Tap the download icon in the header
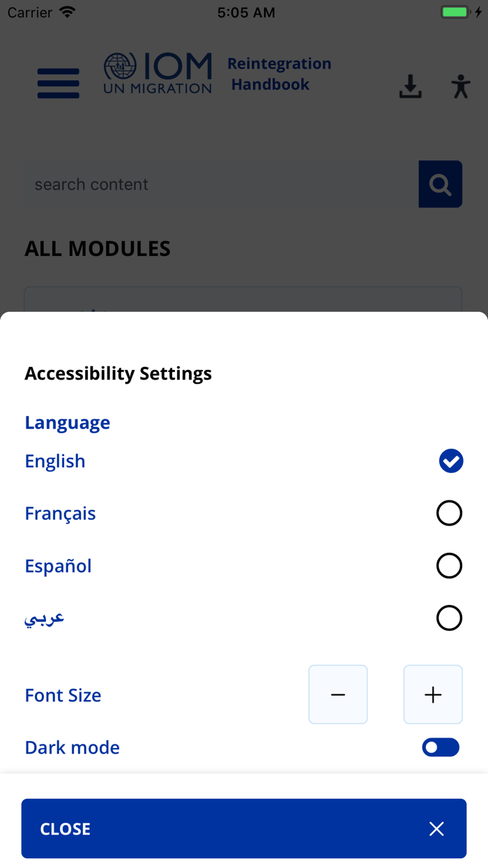Screen dimensions: 488x868 411,87
